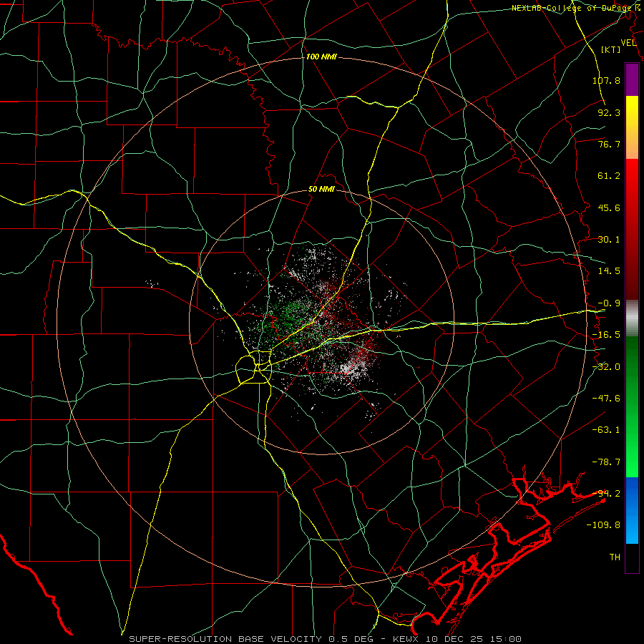The width and height of the screenshot is (644, 644).
Task: Select the -94.2 scale value
Action: pyautogui.click(x=606, y=493)
